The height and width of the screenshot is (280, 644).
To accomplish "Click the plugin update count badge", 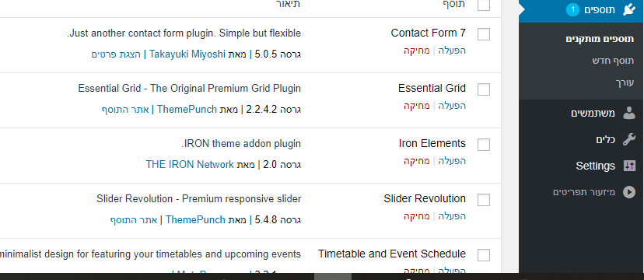I will [x=572, y=10].
